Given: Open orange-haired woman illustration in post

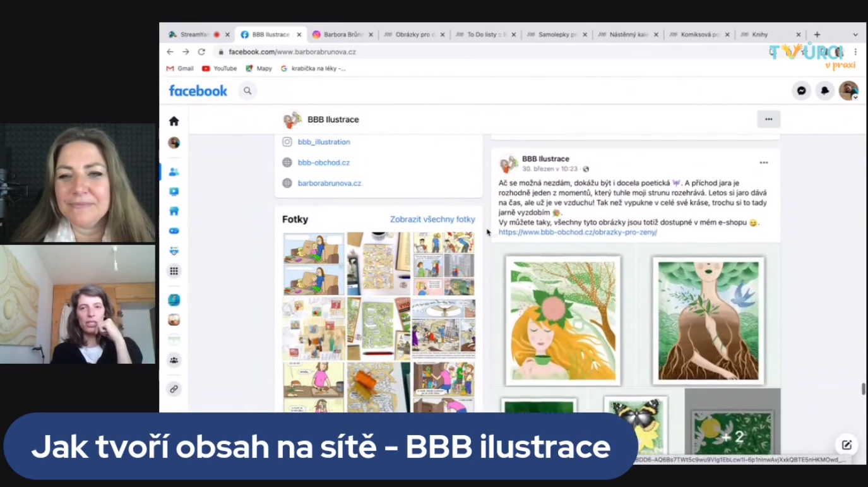Looking at the screenshot, I should [563, 320].
